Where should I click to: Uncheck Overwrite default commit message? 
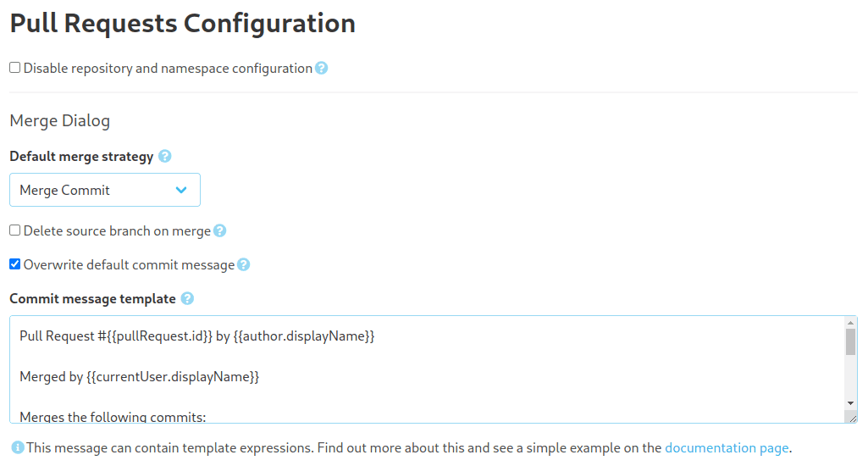(15, 264)
